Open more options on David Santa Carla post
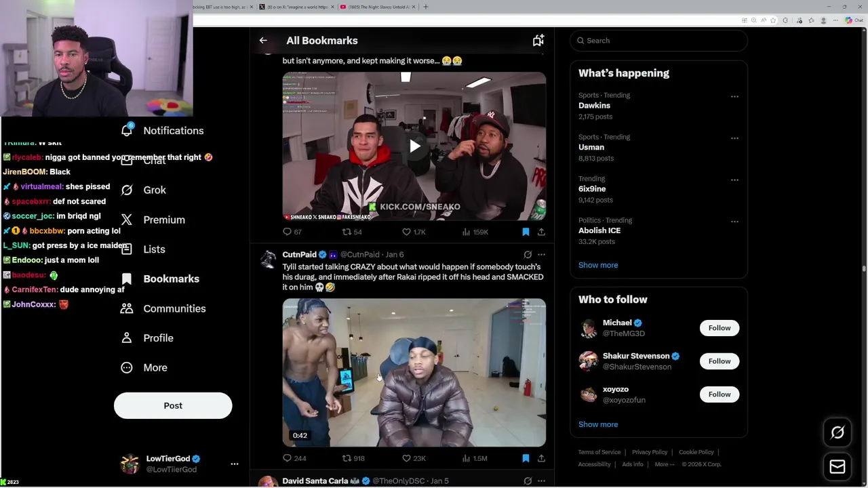 point(541,481)
